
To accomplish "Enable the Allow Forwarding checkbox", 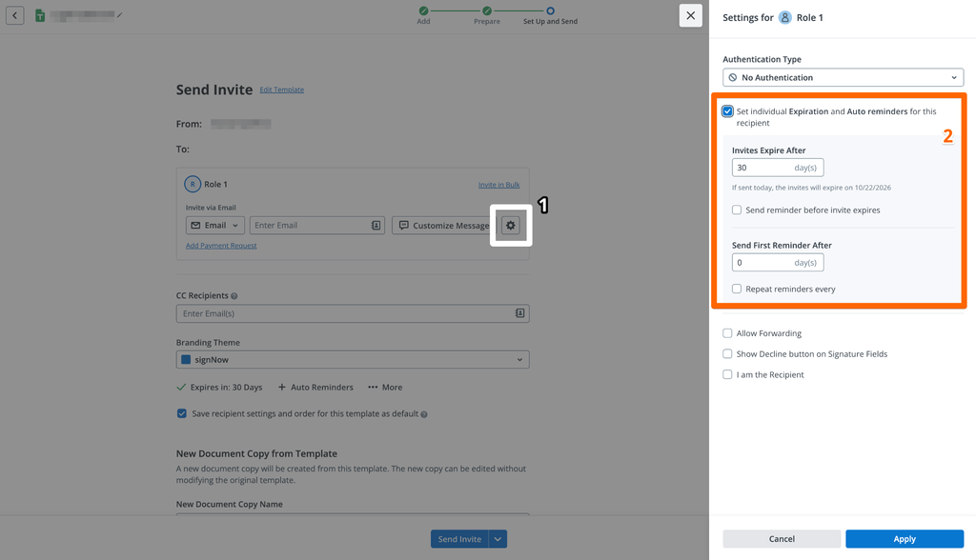I will (727, 333).
